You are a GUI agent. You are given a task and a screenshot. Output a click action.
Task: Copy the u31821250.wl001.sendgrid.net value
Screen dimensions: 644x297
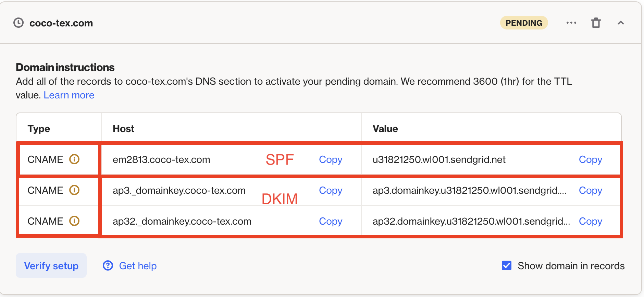click(x=590, y=159)
